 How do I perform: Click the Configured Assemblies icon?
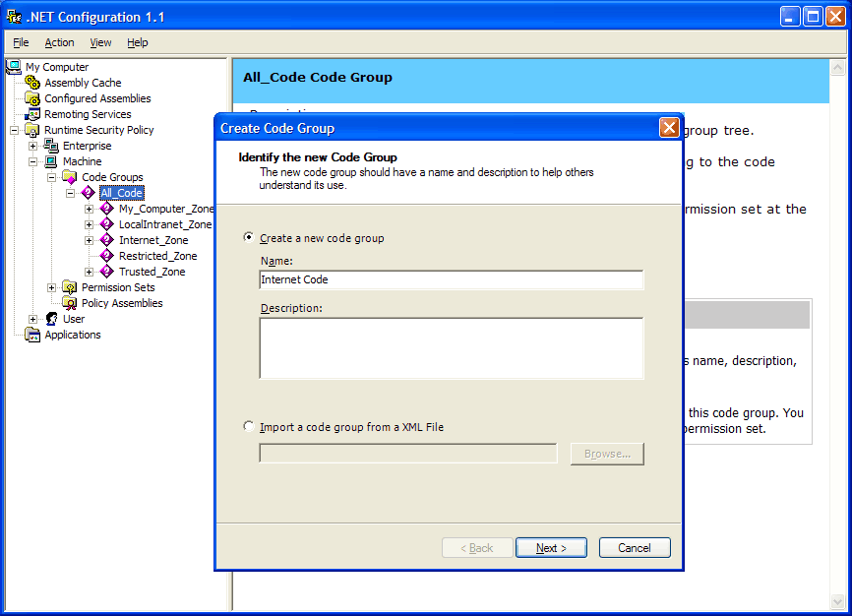pos(32,98)
